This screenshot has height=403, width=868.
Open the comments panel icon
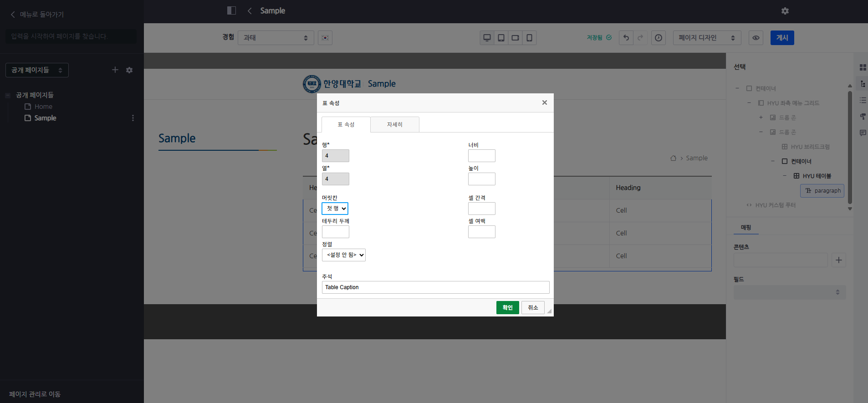click(x=863, y=133)
